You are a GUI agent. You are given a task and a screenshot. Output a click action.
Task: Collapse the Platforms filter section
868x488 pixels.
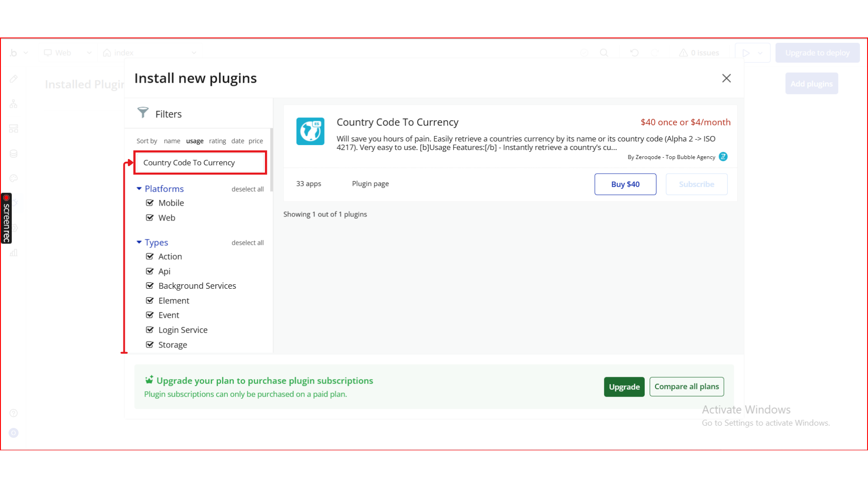coord(139,189)
